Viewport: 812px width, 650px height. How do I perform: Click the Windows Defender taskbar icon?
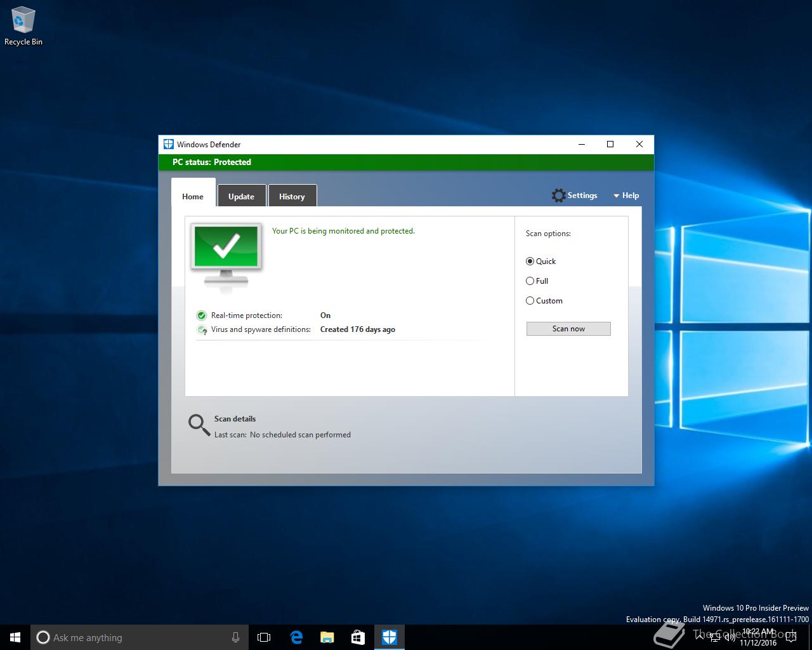pos(390,637)
